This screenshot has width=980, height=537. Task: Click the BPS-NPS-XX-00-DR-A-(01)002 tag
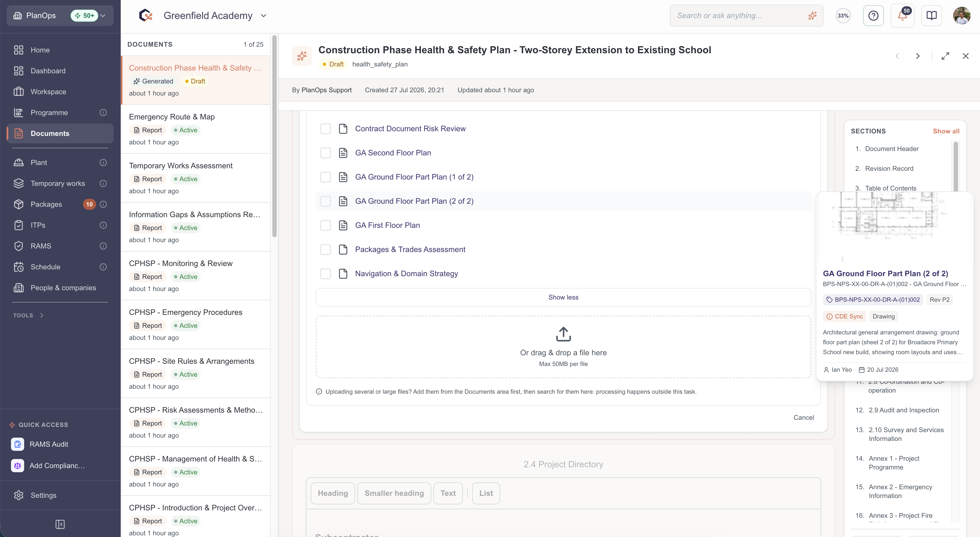click(873, 300)
